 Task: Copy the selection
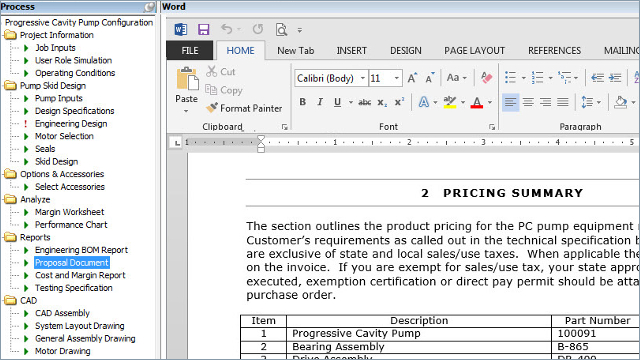[224, 90]
